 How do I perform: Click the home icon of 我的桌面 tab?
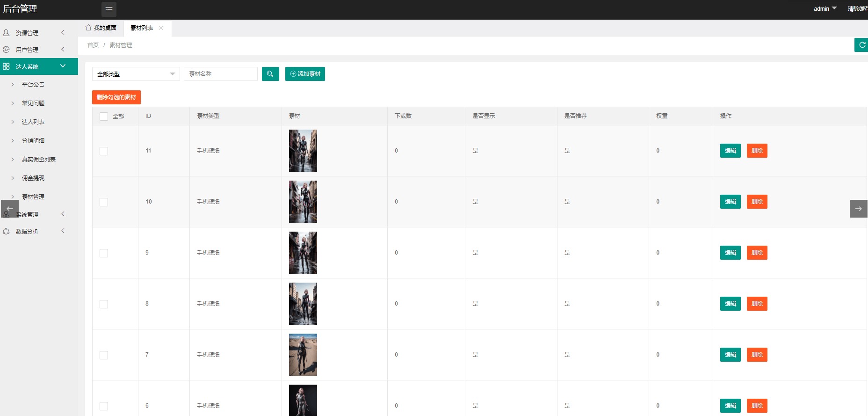(x=88, y=28)
